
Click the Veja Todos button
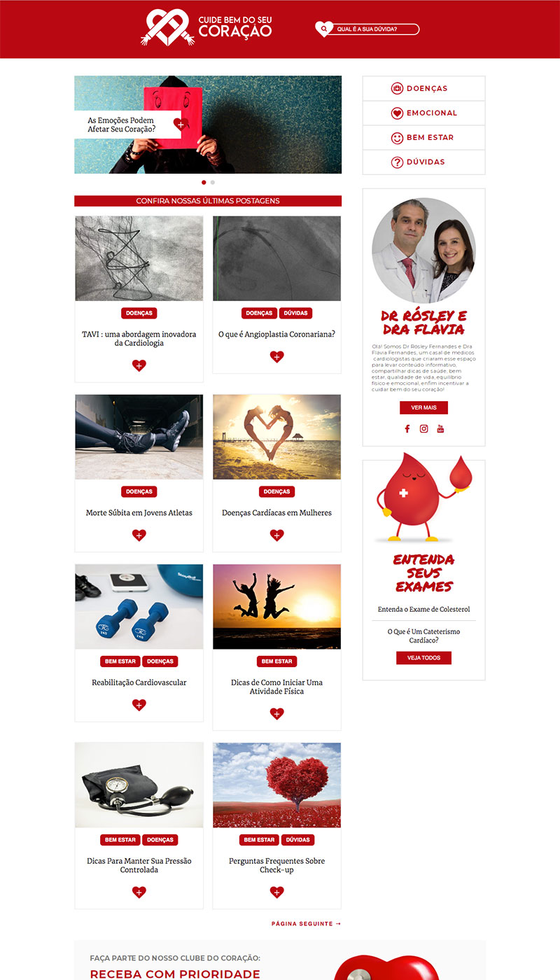point(423,658)
